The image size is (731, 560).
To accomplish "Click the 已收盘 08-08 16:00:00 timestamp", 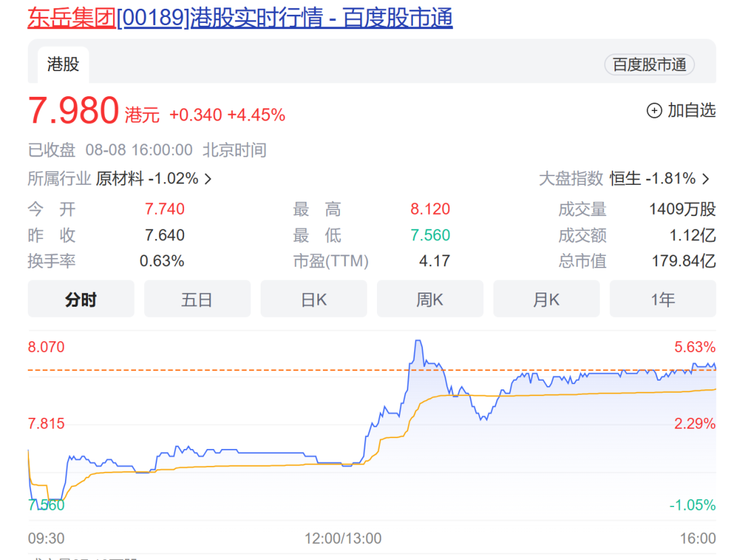I will tap(148, 150).
